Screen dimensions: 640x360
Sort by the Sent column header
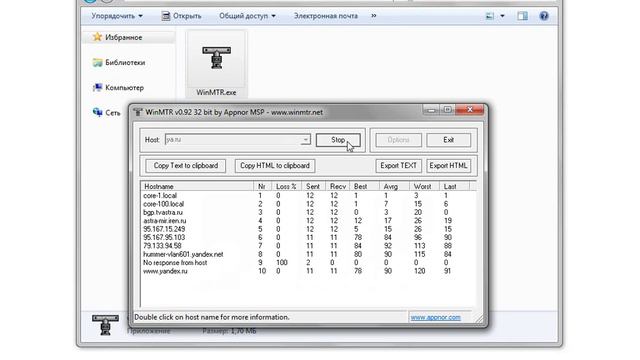pos(313,187)
